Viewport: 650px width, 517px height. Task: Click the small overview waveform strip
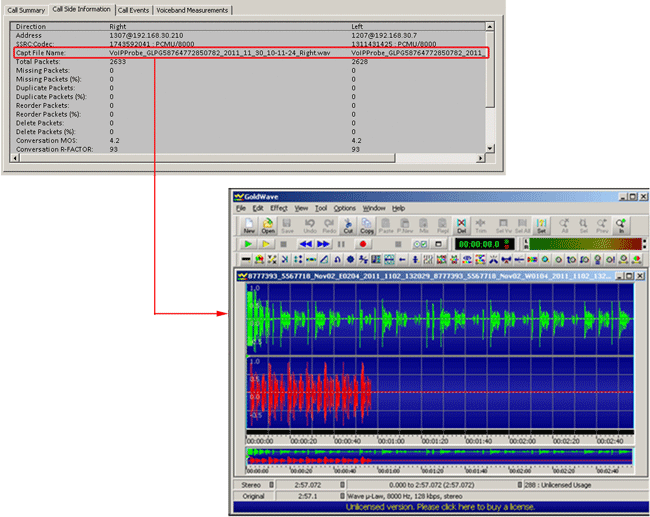pyautogui.click(x=440, y=456)
